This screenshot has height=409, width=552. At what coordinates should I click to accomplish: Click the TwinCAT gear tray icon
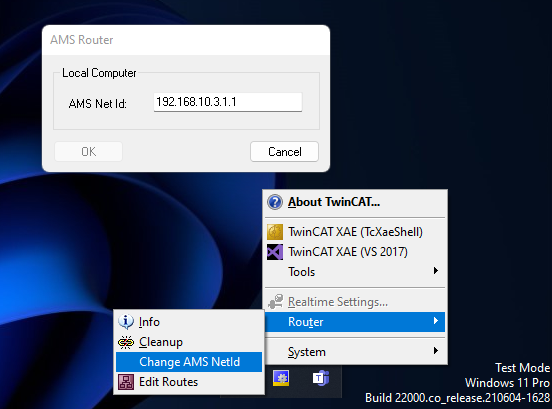click(x=281, y=378)
